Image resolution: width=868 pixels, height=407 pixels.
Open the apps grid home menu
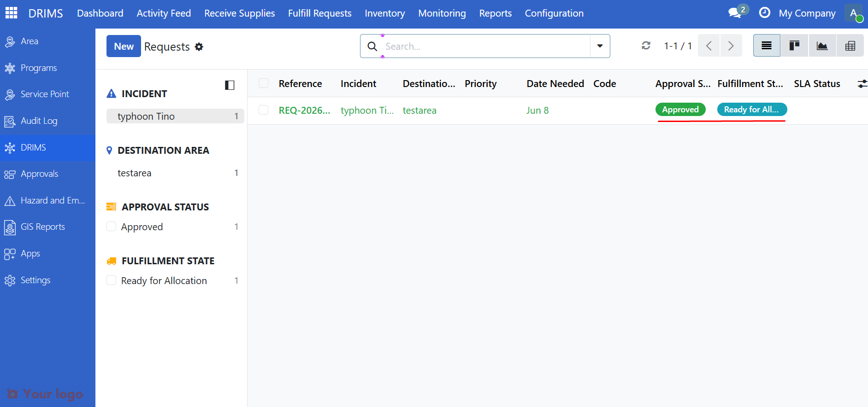click(x=11, y=13)
